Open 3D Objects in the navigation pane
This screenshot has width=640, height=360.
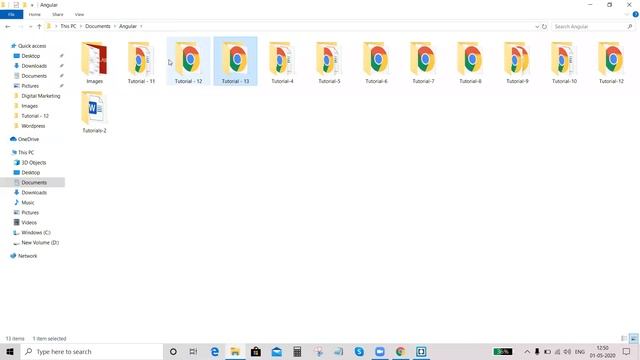click(x=33, y=162)
